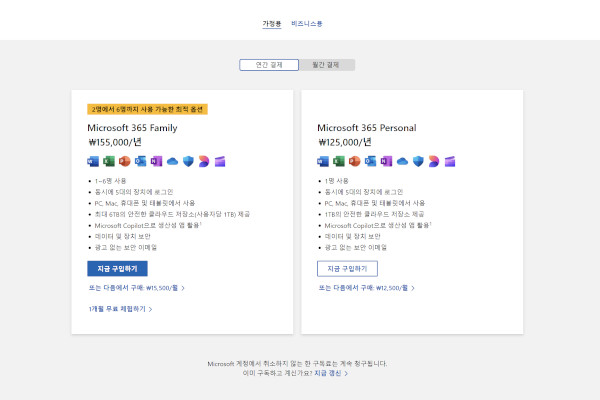Click the 1명 사용 bullet
Viewport: 600px width, 400px height.
tap(336, 181)
